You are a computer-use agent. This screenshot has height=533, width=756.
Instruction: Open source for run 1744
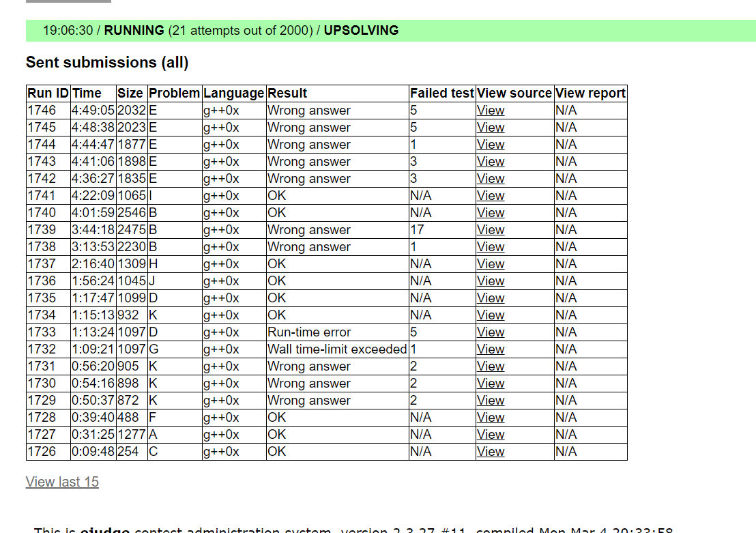coord(491,145)
